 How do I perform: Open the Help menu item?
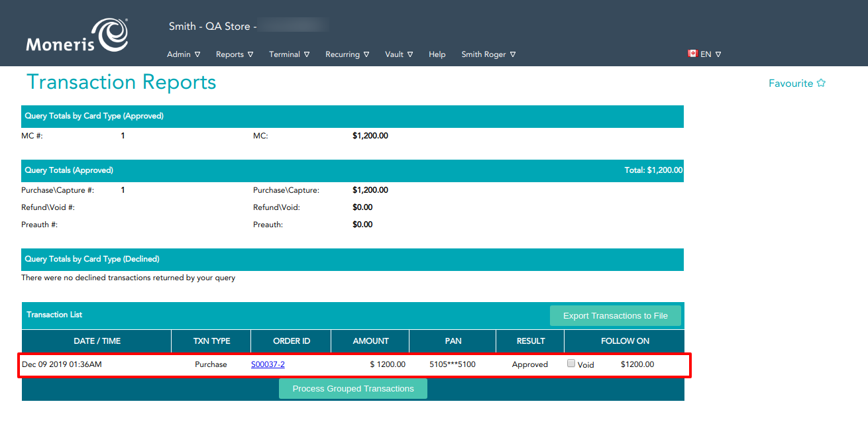437,54
